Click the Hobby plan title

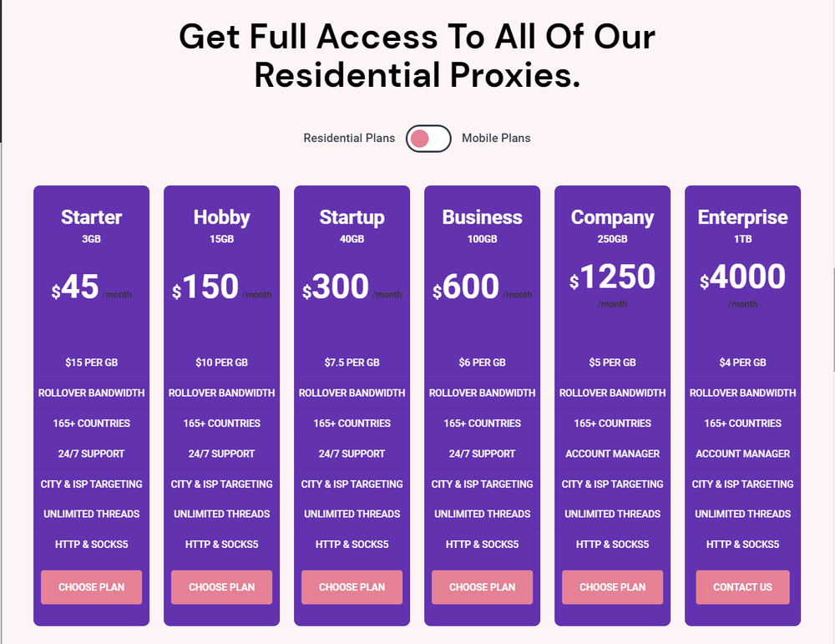221,217
